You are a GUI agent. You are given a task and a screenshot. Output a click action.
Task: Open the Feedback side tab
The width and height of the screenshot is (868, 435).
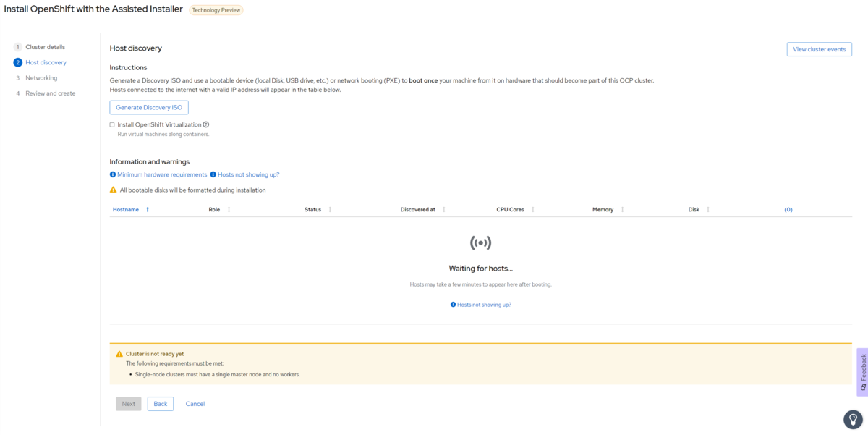[862, 372]
